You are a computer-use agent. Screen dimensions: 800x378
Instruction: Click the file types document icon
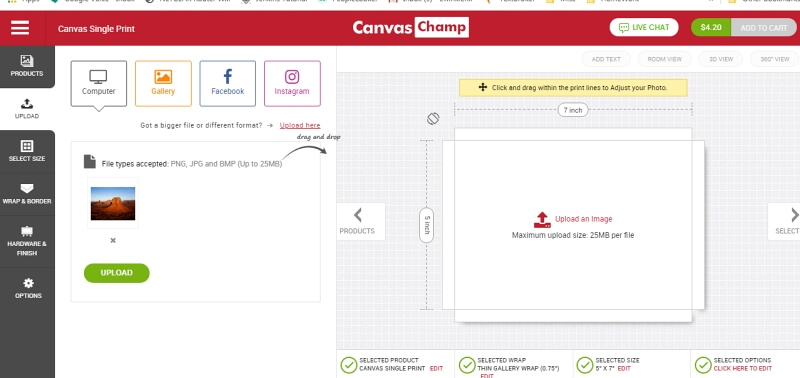[x=90, y=162]
